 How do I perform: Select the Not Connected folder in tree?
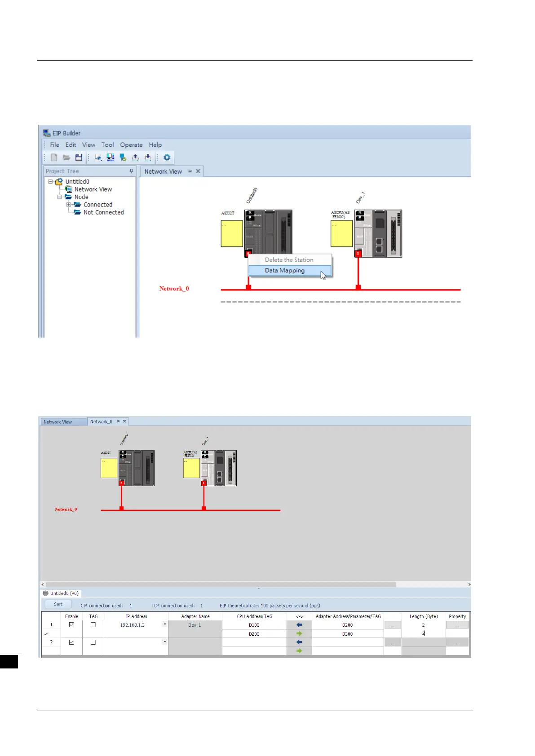[103, 212]
